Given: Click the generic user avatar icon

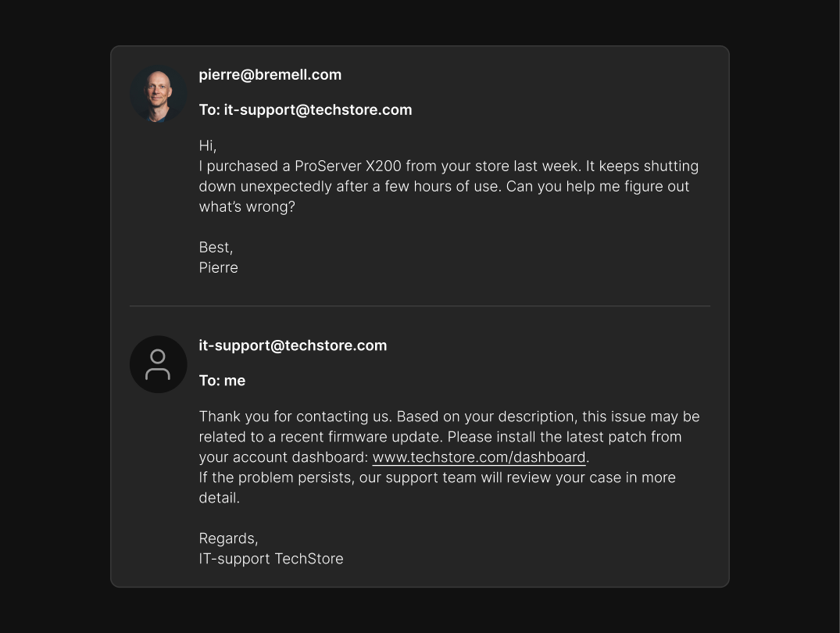Looking at the screenshot, I should 158,364.
